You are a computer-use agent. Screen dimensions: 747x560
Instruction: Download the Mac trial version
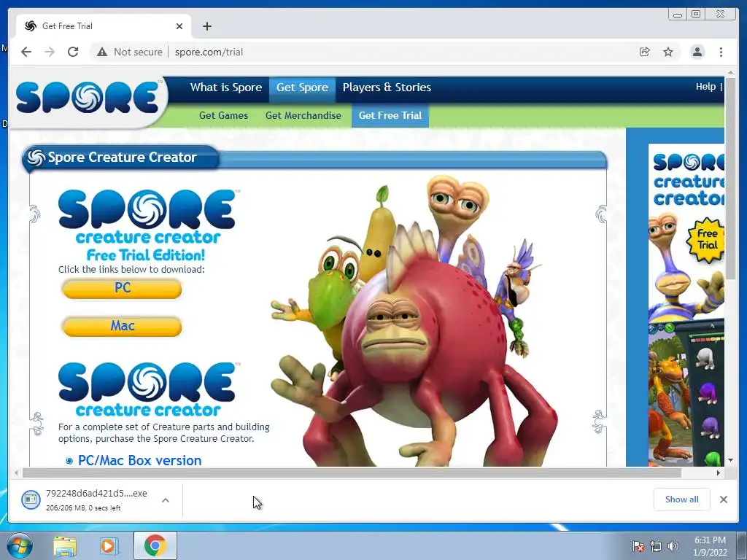coord(122,327)
